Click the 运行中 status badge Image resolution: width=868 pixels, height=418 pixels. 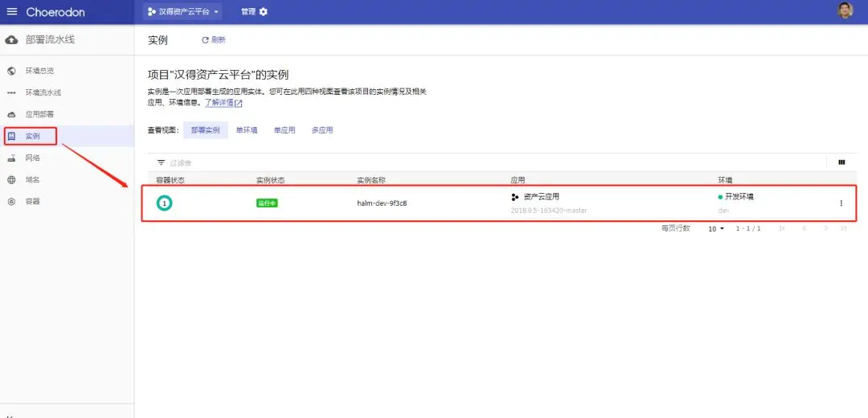tap(267, 203)
